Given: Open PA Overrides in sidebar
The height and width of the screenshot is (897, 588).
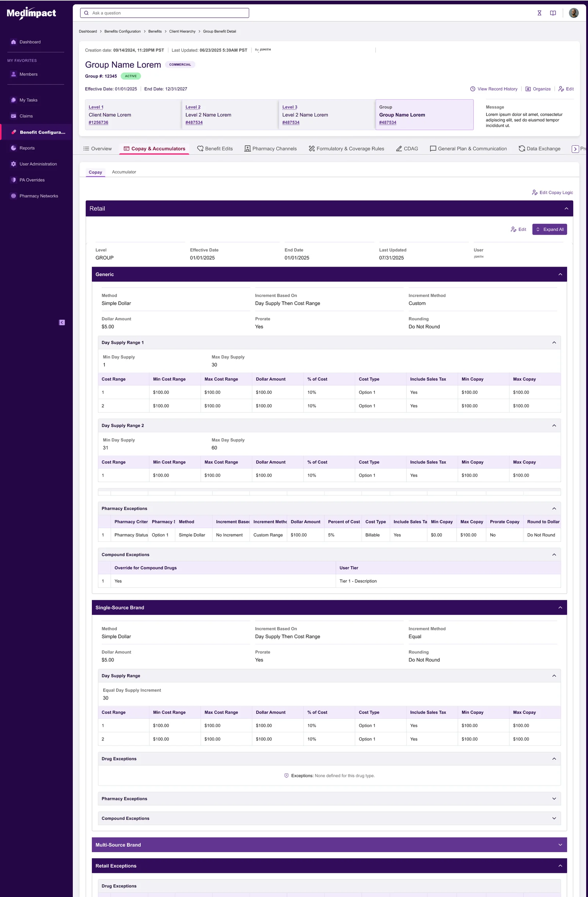Looking at the screenshot, I should 32,180.
